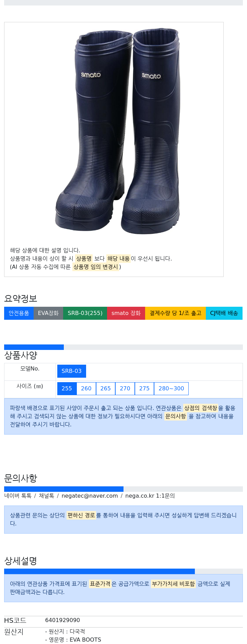This screenshot has height=644, width=247.
Task: Choose size 265 option
Action: pyautogui.click(x=106, y=389)
